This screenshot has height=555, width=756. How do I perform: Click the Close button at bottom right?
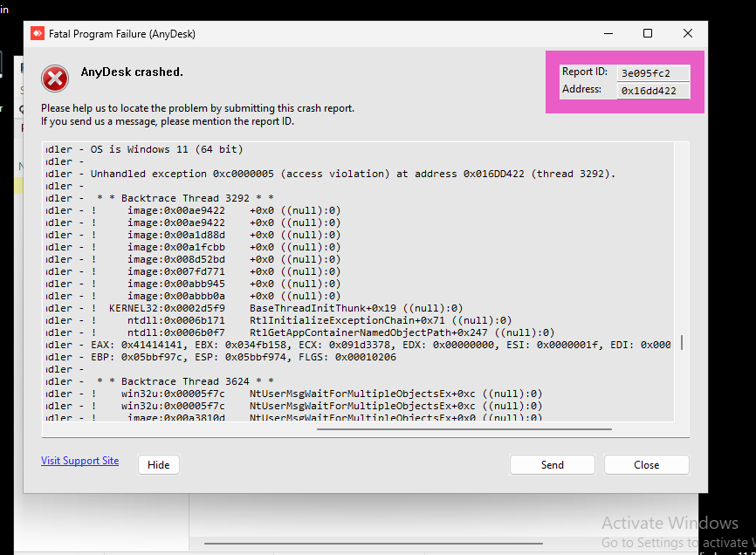(647, 465)
